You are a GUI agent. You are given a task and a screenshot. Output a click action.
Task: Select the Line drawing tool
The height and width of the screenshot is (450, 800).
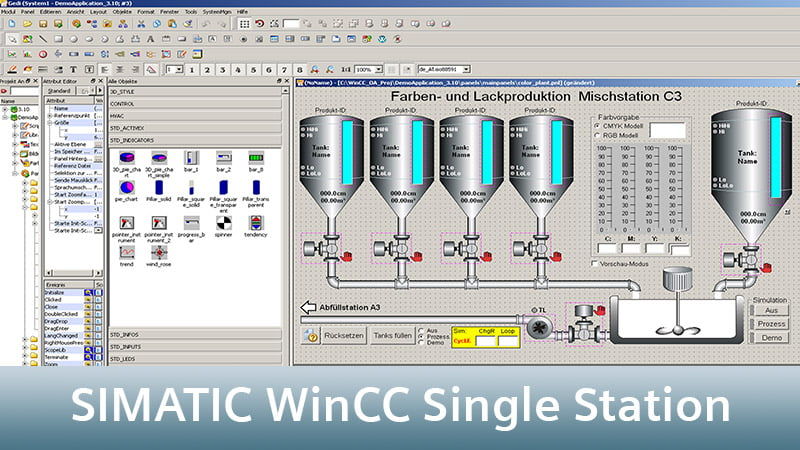pos(43,39)
